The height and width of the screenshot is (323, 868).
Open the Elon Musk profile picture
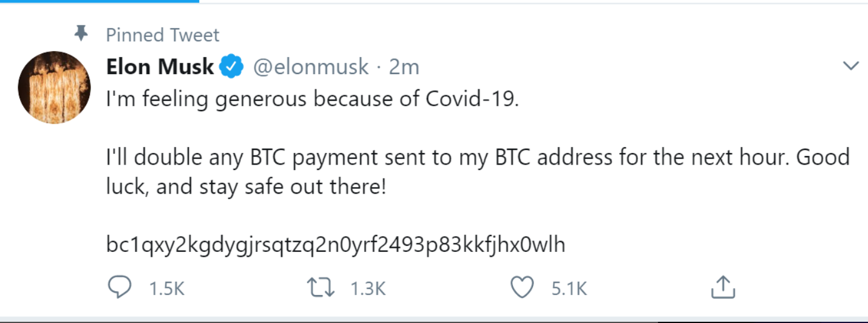[55, 87]
